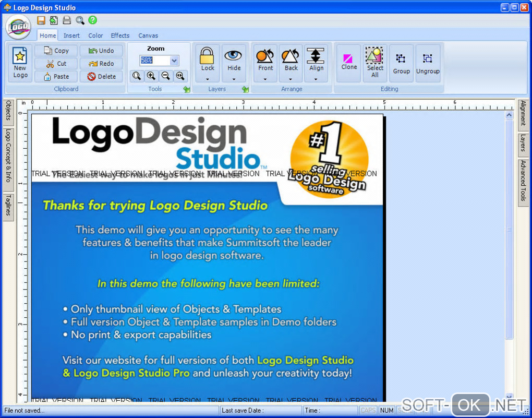Open the Layers side panel tab

click(x=523, y=145)
